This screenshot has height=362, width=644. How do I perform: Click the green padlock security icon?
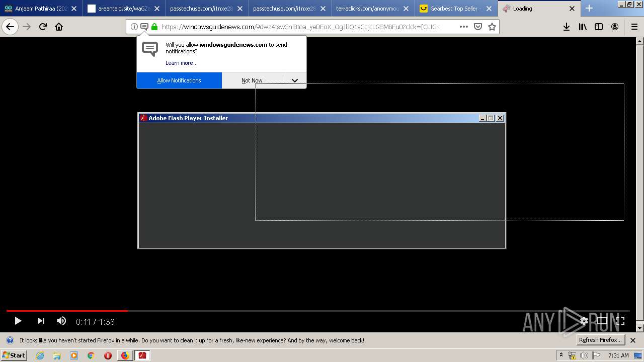(x=154, y=27)
